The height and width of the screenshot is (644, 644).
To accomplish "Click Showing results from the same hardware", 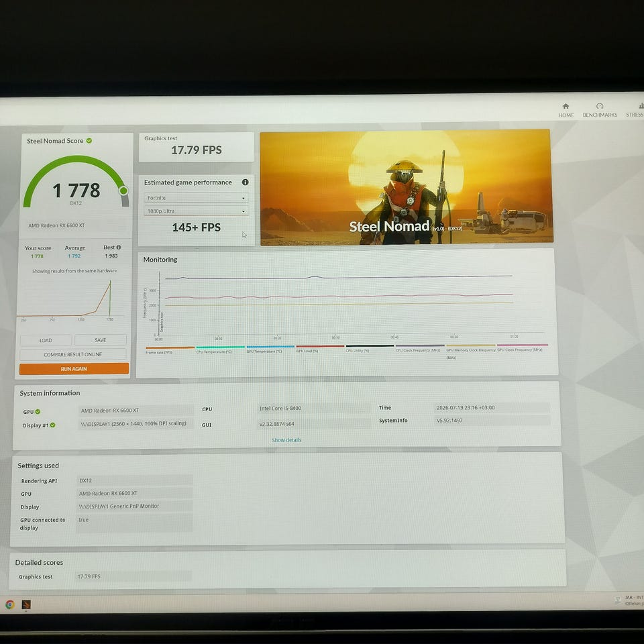I will coord(74,271).
